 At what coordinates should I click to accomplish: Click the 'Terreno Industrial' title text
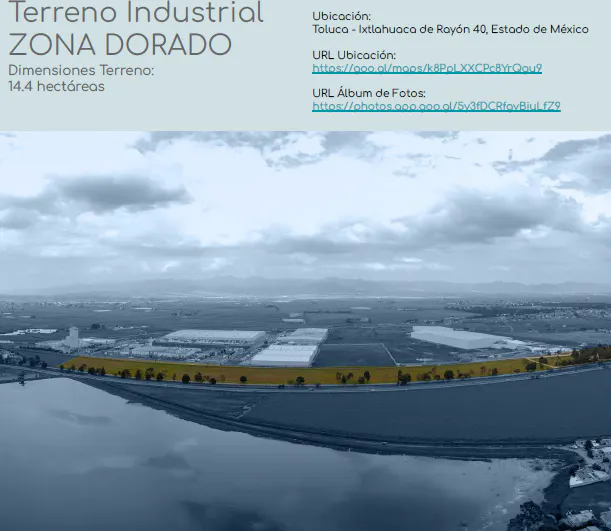point(136,12)
